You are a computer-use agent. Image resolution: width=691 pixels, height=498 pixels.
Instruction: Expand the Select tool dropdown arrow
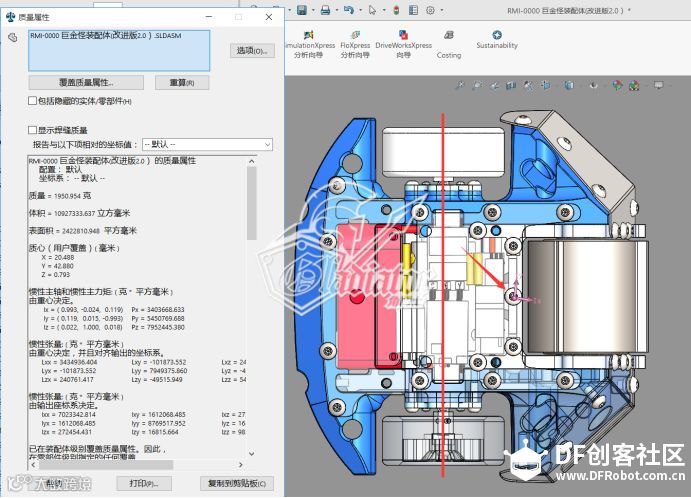[x=383, y=10]
